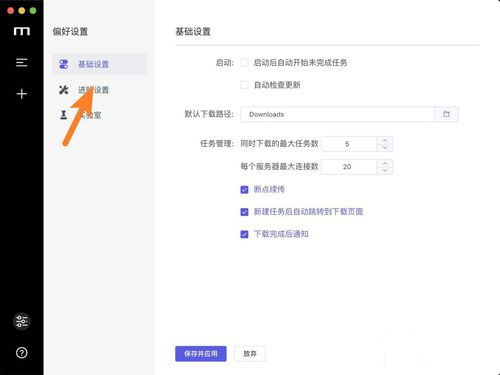500x375 pixels.
Task: Uncheck 下载完成后通知 checkbox
Action: [x=244, y=234]
